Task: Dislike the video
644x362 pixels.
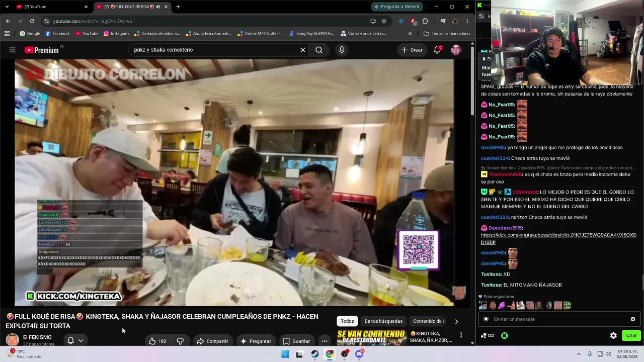Action: point(180,341)
